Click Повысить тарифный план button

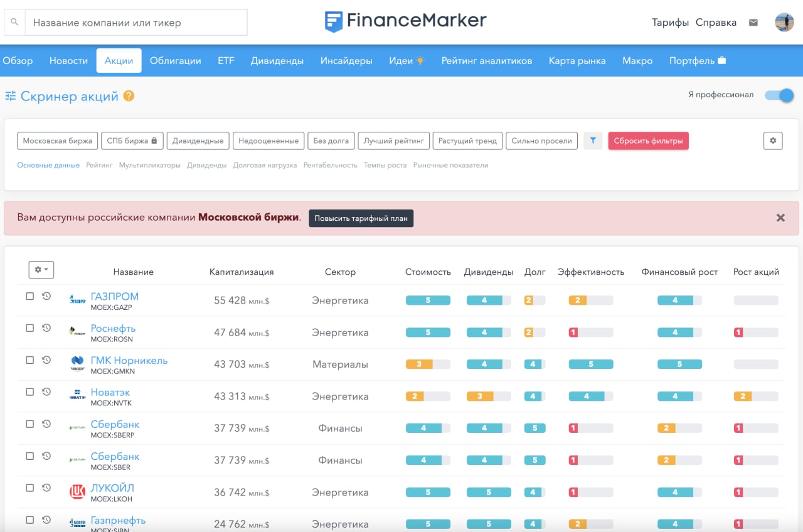coord(361,218)
